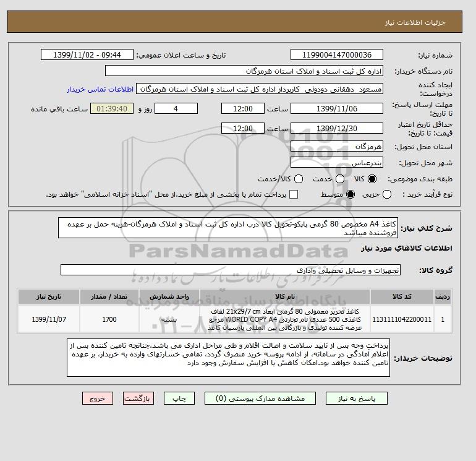
Task: Click the row number 1 cell
Action: coord(443,319)
